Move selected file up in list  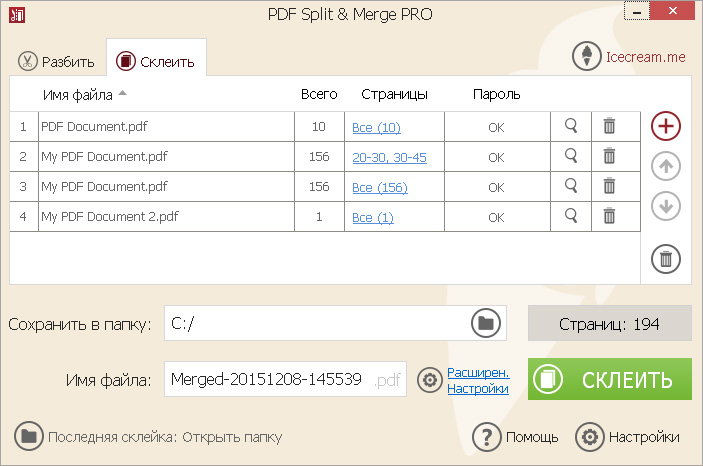click(x=666, y=166)
